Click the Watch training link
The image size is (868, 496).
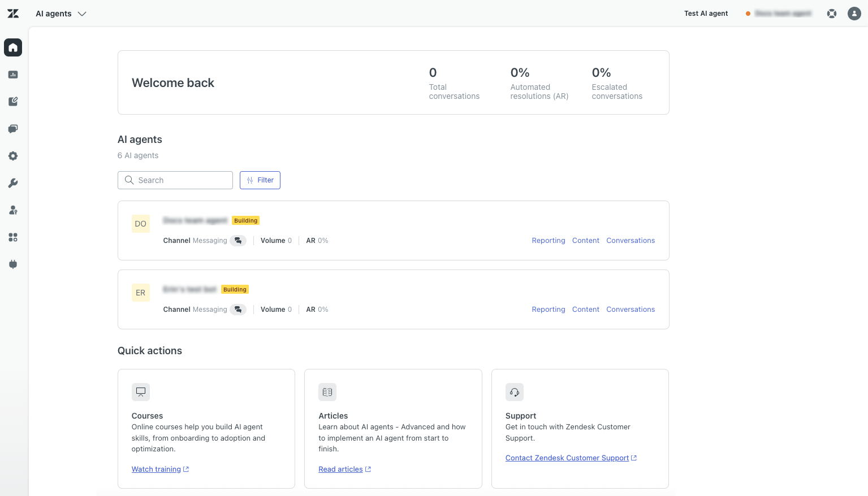(157, 469)
